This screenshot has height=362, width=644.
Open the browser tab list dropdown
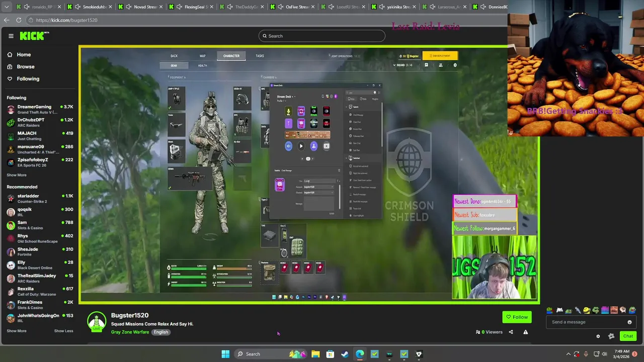pyautogui.click(x=6, y=7)
